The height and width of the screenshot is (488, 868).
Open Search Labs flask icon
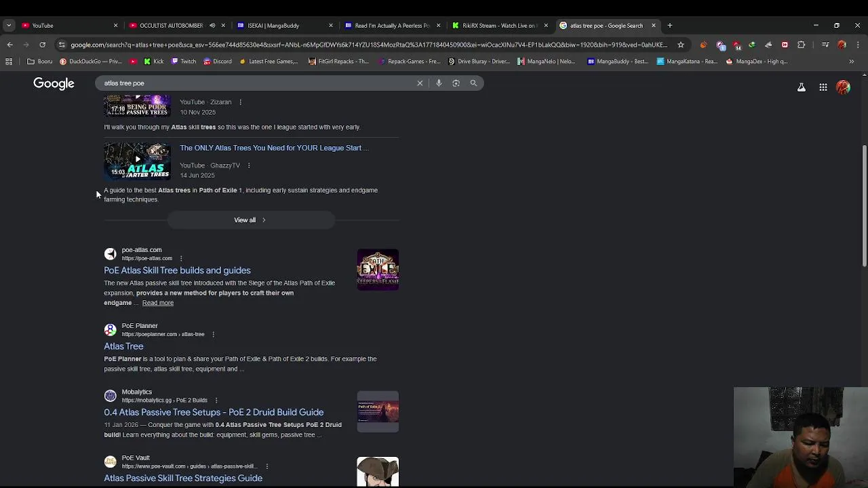802,87
